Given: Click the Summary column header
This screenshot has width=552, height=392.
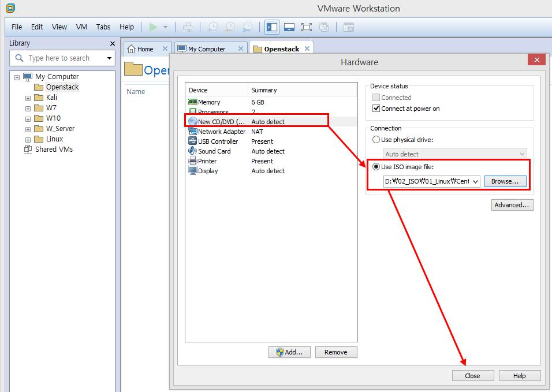Looking at the screenshot, I should tap(303, 90).
